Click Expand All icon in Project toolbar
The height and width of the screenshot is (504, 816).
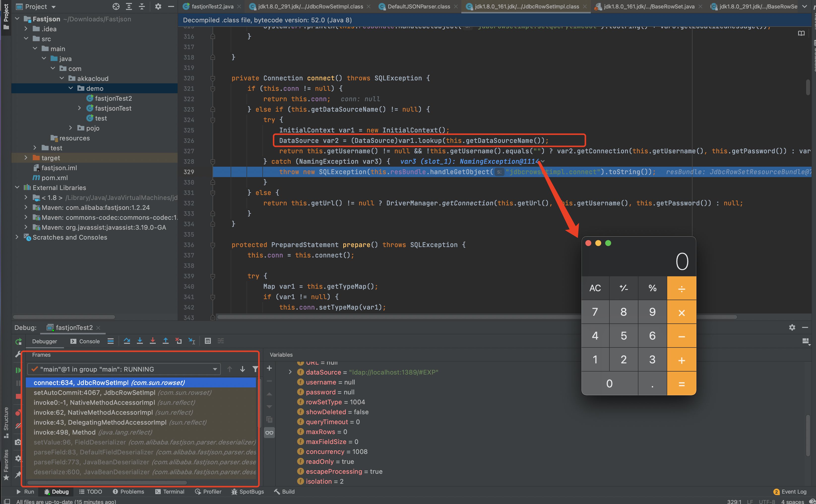click(129, 6)
